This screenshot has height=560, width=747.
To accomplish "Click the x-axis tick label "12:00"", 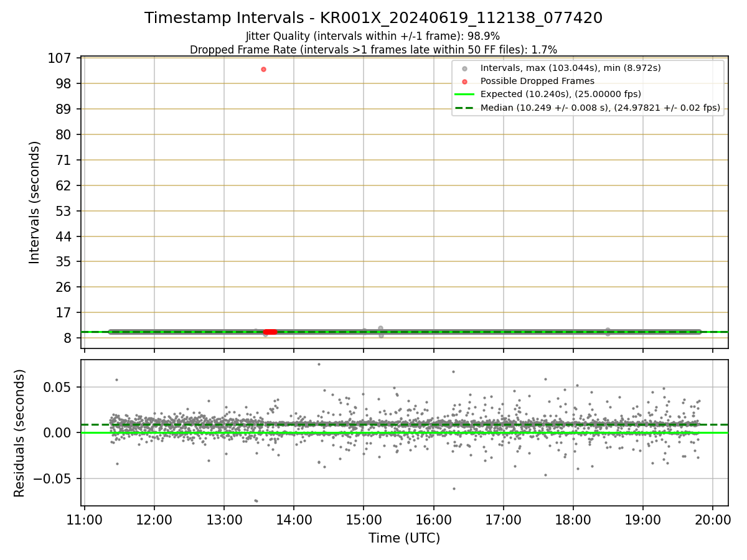I will [154, 520].
